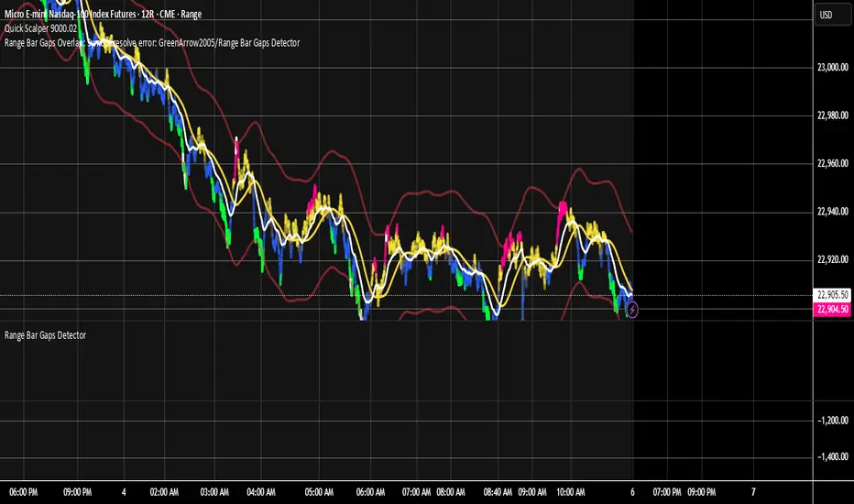Click the 05:00 AM time axis label

click(319, 492)
